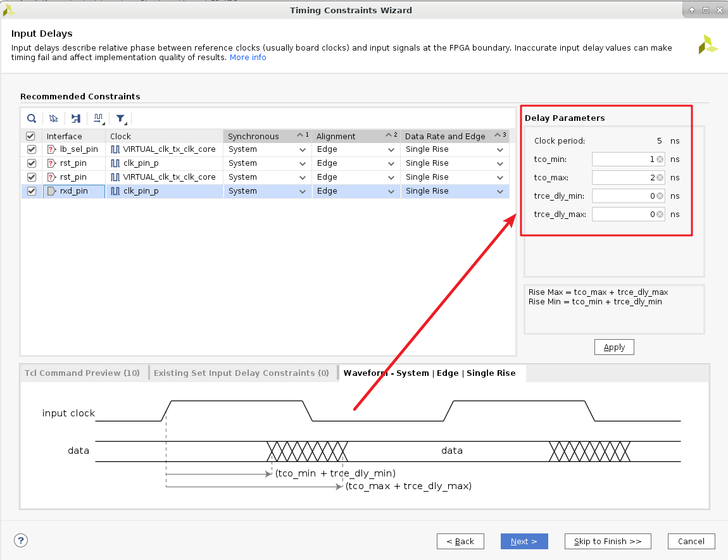Select the cursor selection tool in the toolbar
728x560 pixels.
click(53, 118)
